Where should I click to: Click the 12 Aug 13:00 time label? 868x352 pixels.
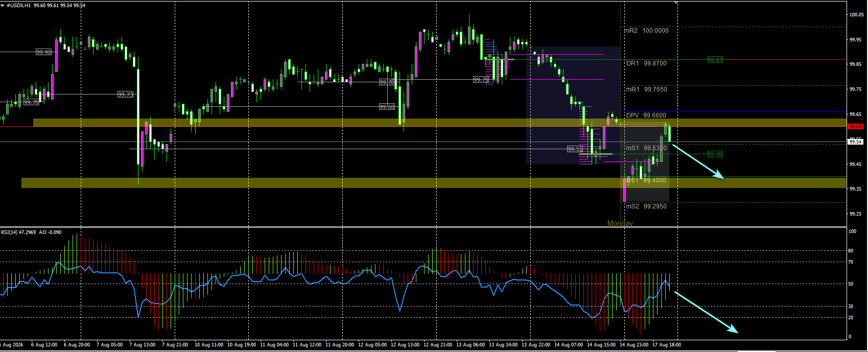pos(405,345)
